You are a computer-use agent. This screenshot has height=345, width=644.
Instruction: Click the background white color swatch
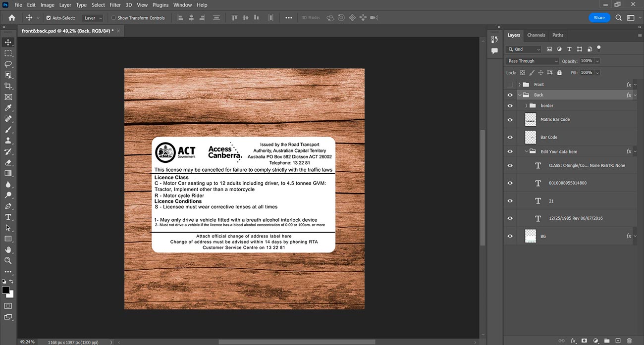pyautogui.click(x=10, y=294)
